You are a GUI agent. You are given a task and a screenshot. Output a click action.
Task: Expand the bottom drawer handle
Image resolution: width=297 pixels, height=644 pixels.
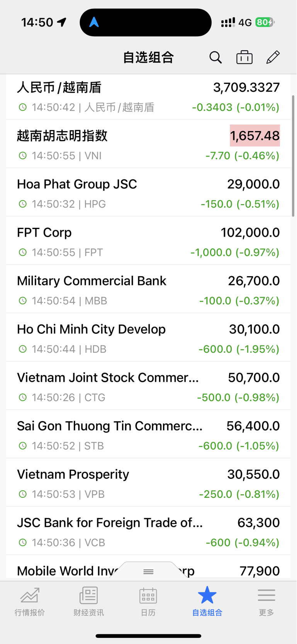148,571
